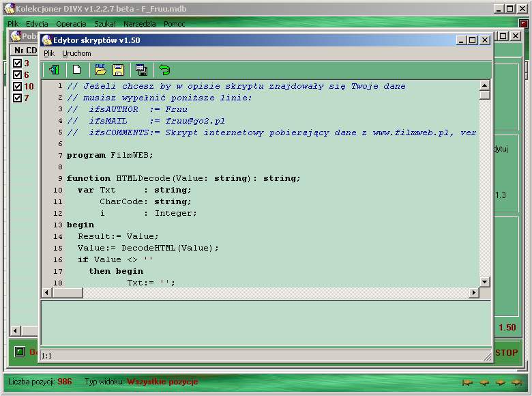532x396 pixels.
Task: Open the Plik menu of Edytor skryptów
Action: click(49, 53)
